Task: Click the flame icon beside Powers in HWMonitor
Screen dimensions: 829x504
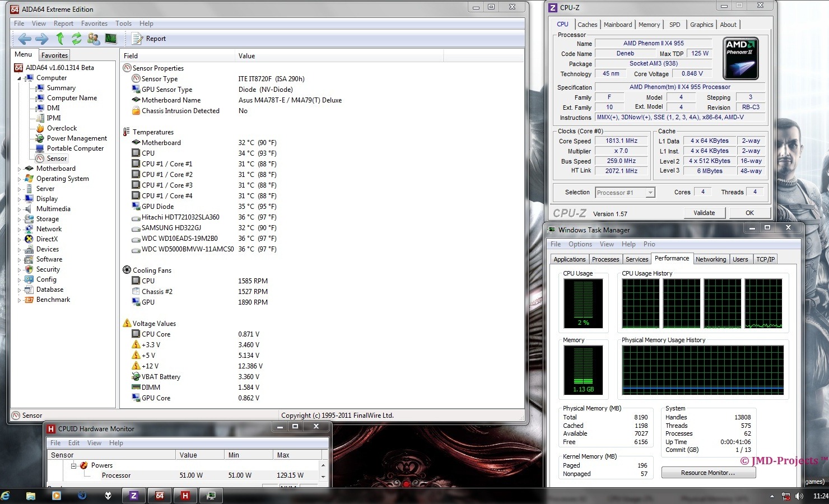Action: pyautogui.click(x=84, y=465)
